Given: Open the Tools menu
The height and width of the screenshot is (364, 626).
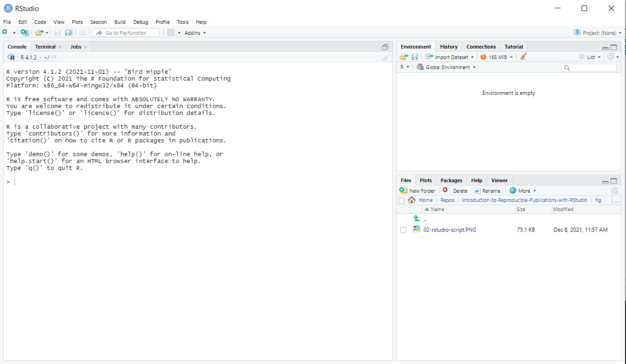Looking at the screenshot, I should point(183,22).
